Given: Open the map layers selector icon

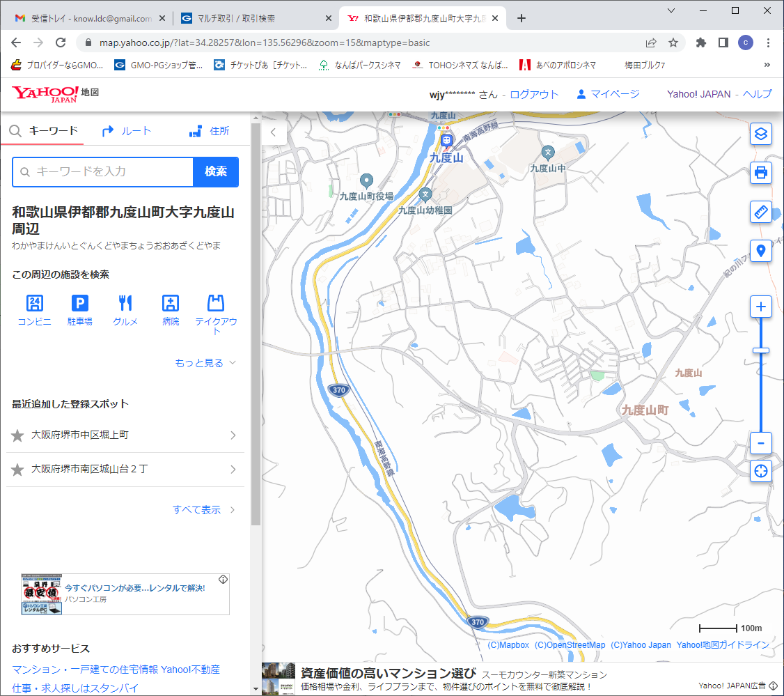Looking at the screenshot, I should (x=761, y=133).
